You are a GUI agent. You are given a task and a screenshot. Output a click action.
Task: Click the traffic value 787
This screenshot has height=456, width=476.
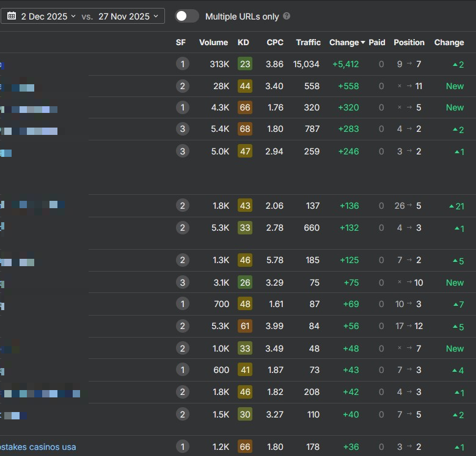click(x=312, y=129)
